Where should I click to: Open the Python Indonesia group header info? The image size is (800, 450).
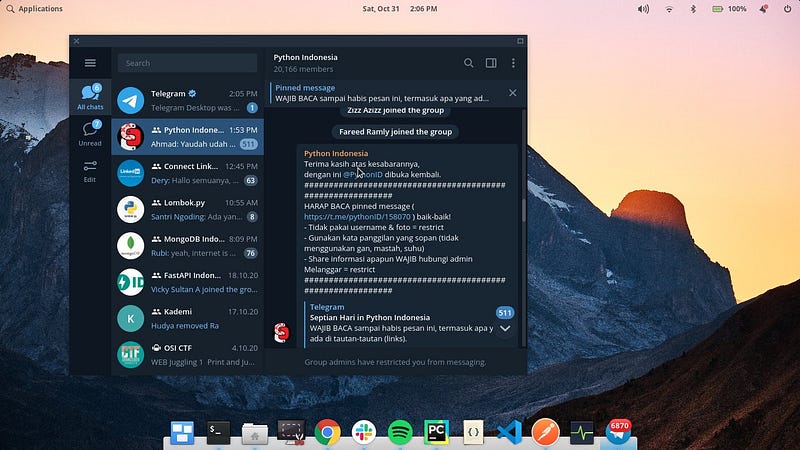click(x=306, y=63)
